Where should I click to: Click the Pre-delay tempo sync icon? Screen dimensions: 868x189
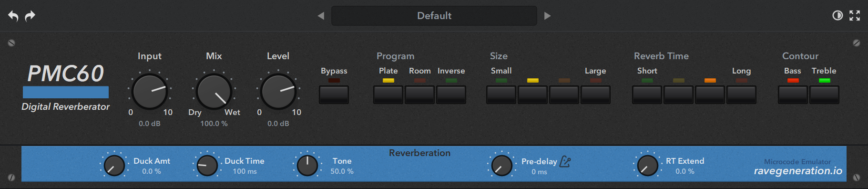[x=565, y=162]
